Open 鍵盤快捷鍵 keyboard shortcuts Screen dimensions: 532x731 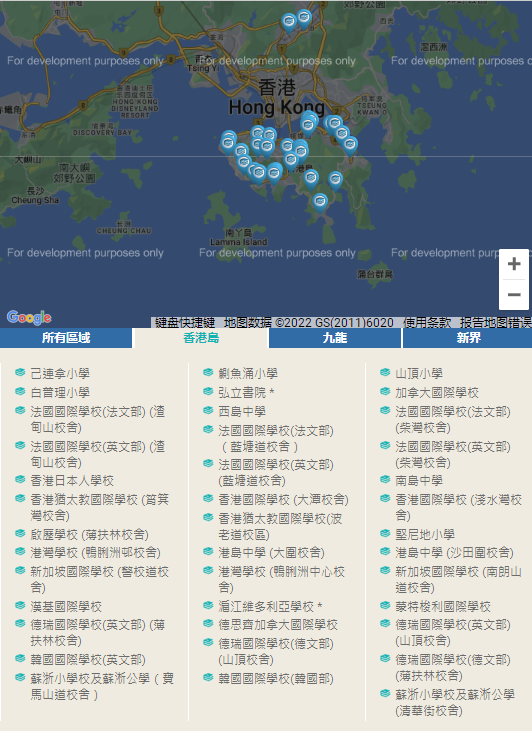(x=185, y=323)
